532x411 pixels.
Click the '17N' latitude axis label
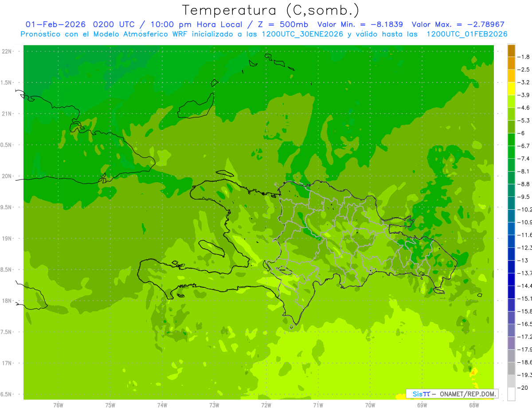click(6, 363)
